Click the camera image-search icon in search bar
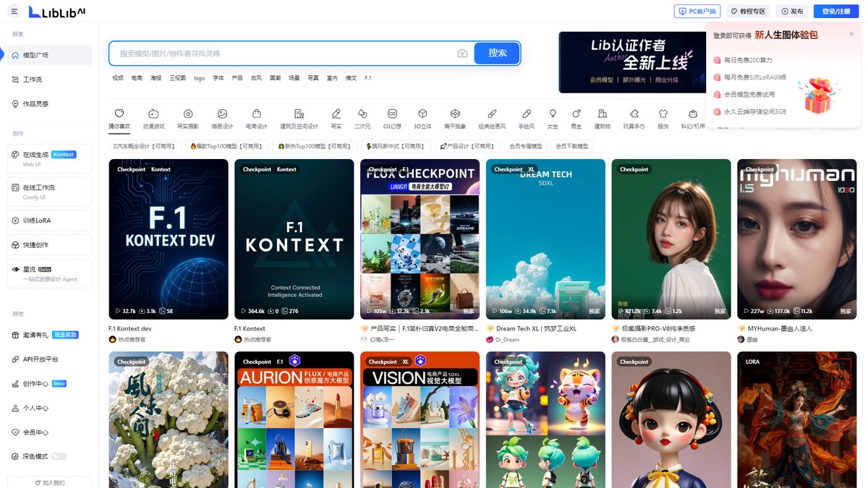Image resolution: width=868 pixels, height=488 pixels. [x=462, y=53]
